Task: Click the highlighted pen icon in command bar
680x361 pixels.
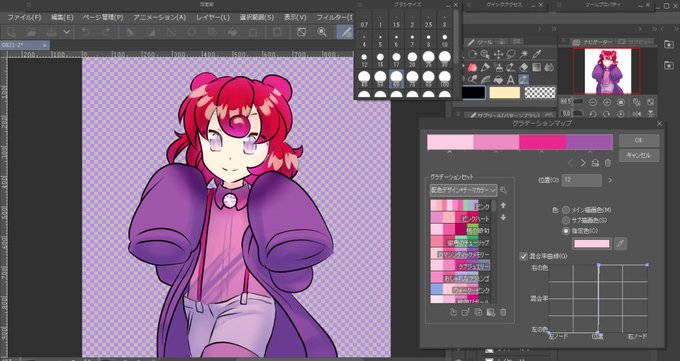Action: [346, 32]
